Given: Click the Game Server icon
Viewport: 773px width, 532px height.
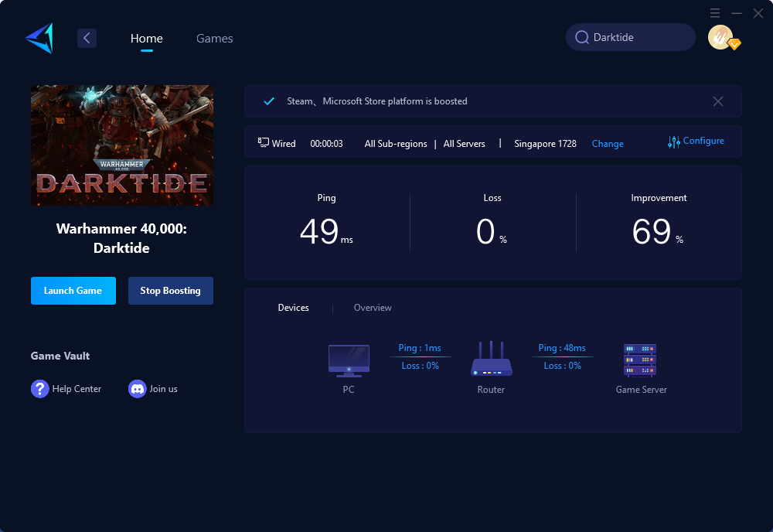Looking at the screenshot, I should [x=640, y=360].
